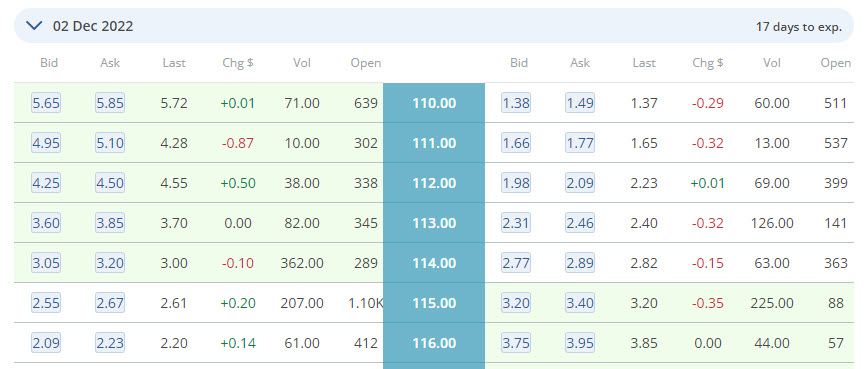Click the 2.67 call ask at 115 strike
This screenshot has width=864, height=369.
coord(110,303)
